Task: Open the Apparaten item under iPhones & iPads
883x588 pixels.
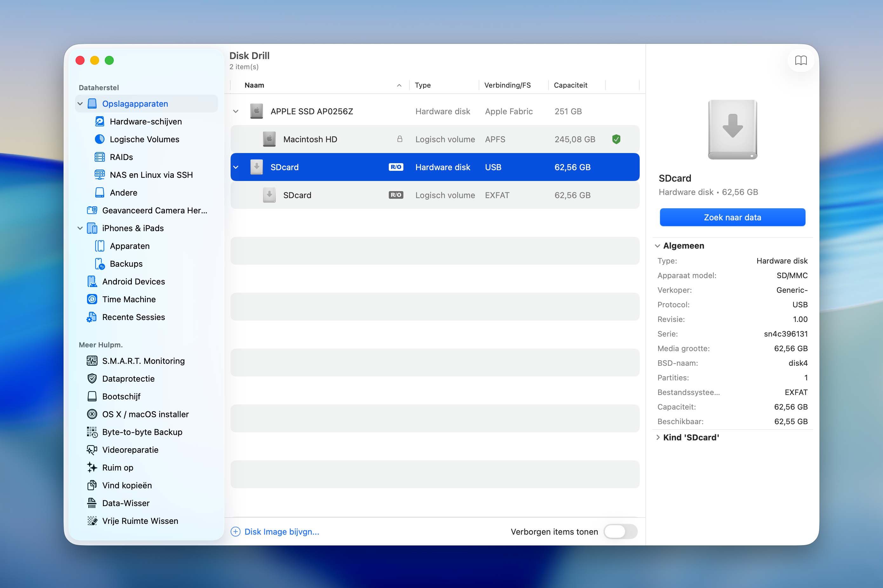Action: click(129, 246)
